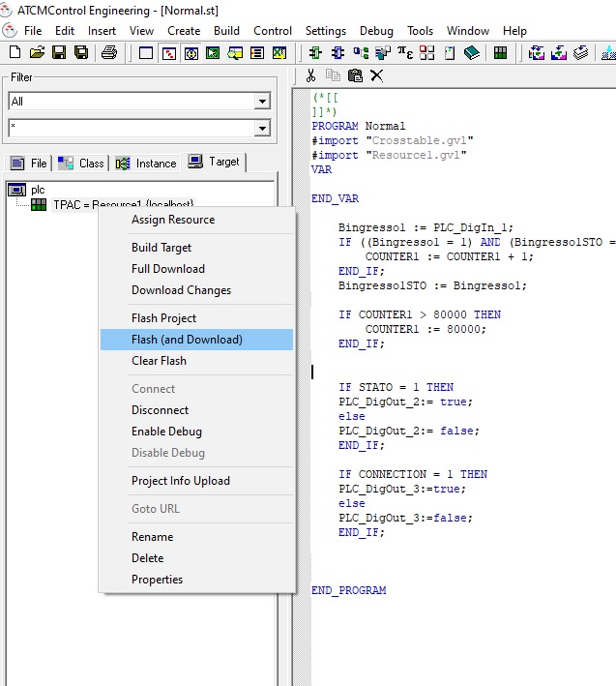
Task: Click the Save All double-floppy icon
Action: 81,53
